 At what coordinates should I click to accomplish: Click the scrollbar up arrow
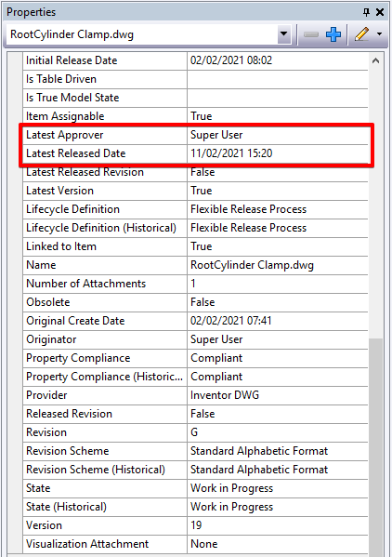[x=375, y=60]
